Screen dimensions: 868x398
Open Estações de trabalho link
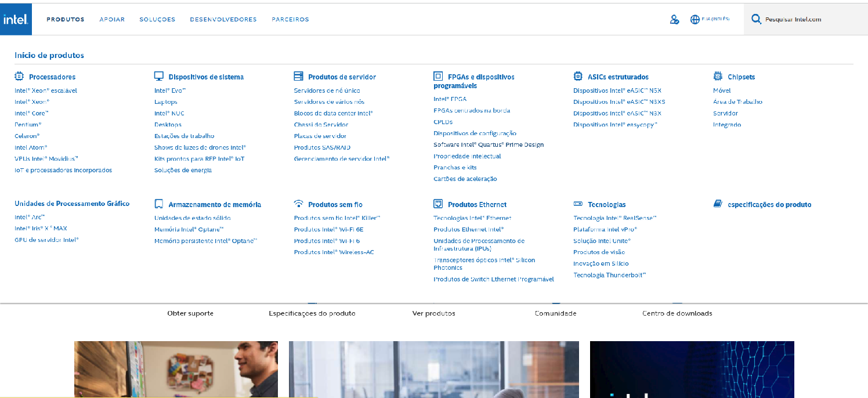185,136
